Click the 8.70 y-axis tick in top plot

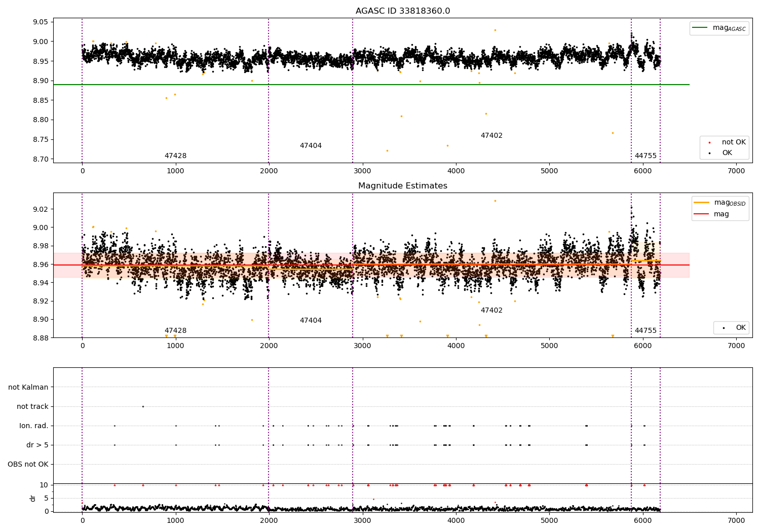click(x=40, y=159)
